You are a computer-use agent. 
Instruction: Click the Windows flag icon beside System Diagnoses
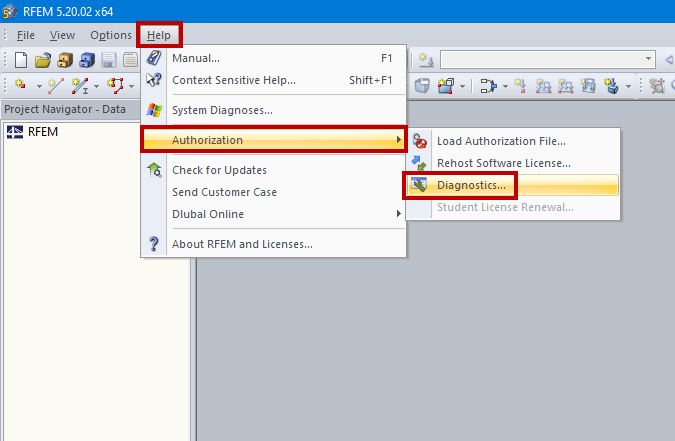click(x=154, y=110)
